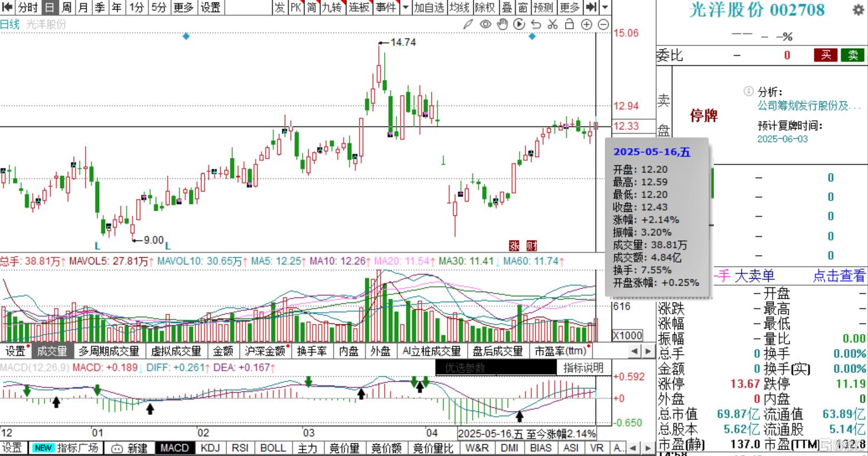868x456 pixels.
Task: Click the robot icon 新建 button
Action: click(x=129, y=448)
